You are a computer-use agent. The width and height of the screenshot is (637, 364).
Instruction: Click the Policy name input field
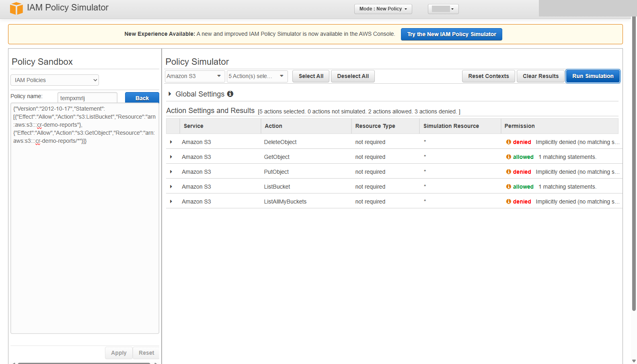click(87, 98)
